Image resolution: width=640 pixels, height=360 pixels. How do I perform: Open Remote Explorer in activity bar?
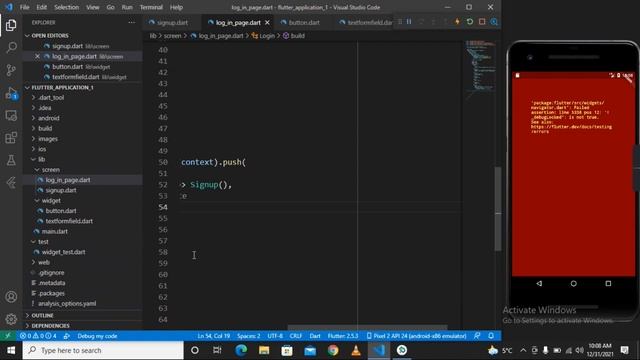pyautogui.click(x=11, y=116)
